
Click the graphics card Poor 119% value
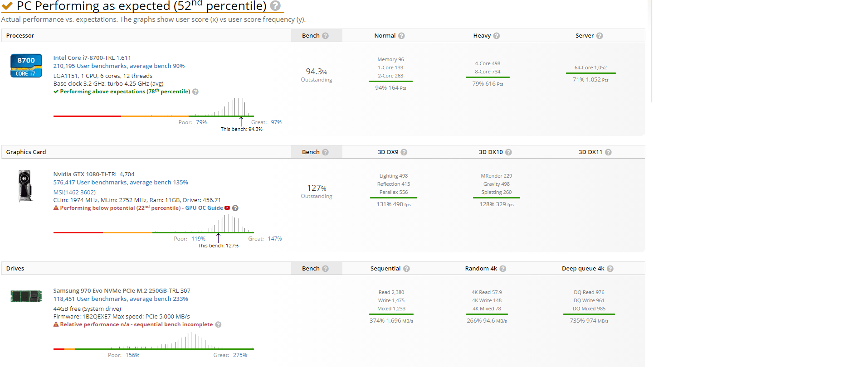[x=199, y=239]
